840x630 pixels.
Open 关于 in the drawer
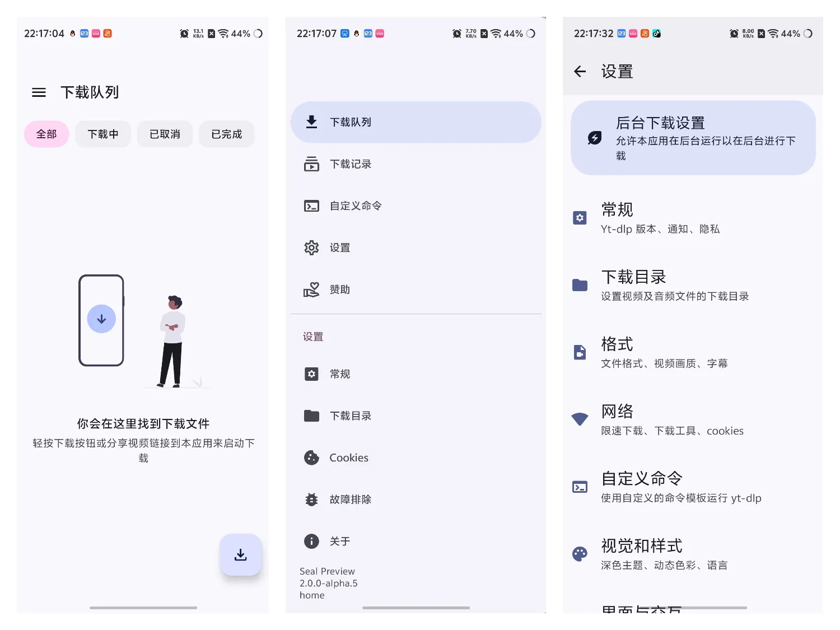click(x=416, y=541)
